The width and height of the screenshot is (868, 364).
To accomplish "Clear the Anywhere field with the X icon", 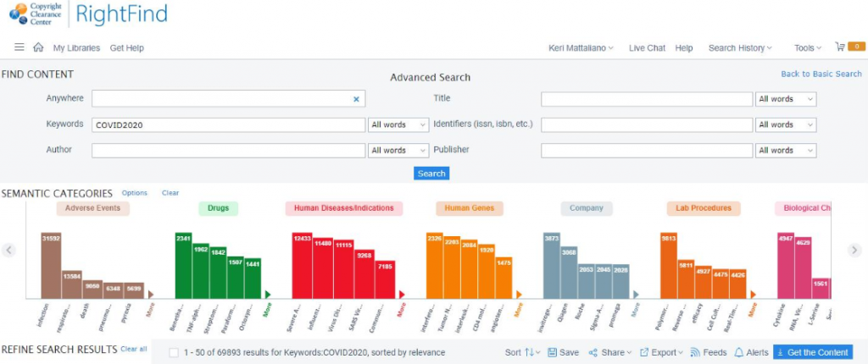I will (x=357, y=99).
